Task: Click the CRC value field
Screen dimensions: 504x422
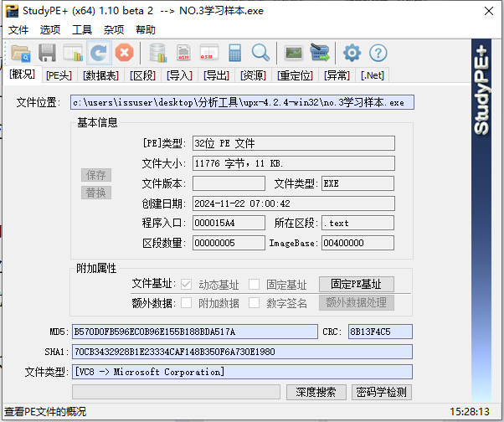Action: click(x=380, y=332)
